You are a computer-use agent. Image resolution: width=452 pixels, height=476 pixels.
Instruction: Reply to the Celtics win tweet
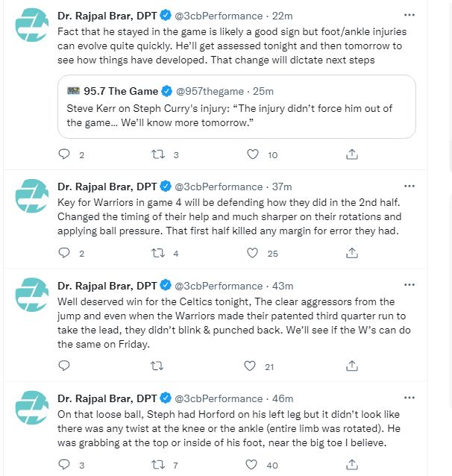[64, 366]
